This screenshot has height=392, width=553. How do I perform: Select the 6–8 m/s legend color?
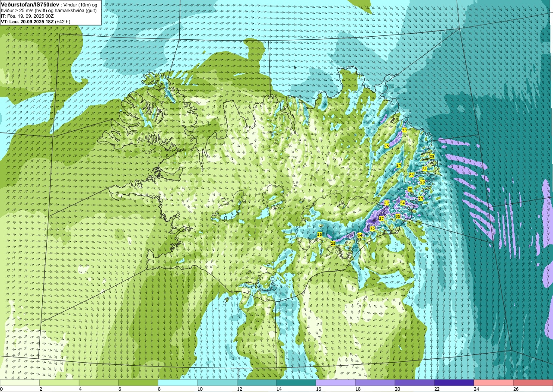[138, 383]
